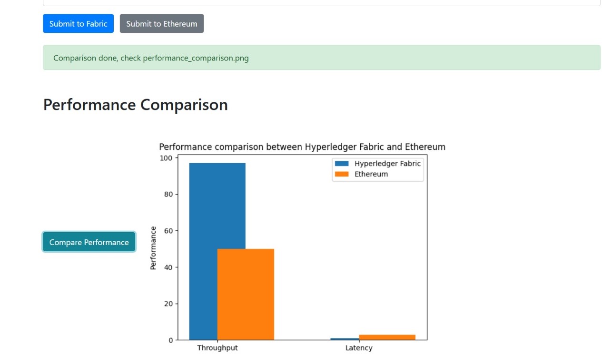Select the Throughput x-axis label
Image resolution: width=602 pixels, height=364 pixels.
[217, 348]
